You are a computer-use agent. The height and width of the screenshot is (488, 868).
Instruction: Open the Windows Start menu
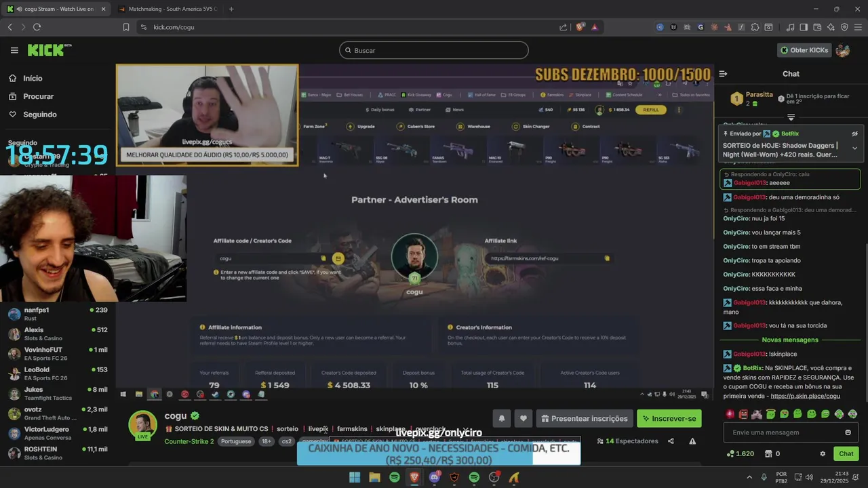[355, 477]
